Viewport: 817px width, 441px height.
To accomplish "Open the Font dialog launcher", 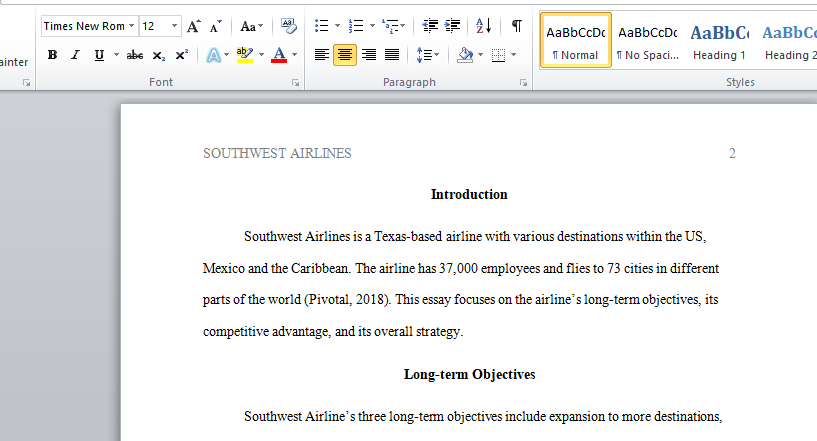I will tap(295, 82).
